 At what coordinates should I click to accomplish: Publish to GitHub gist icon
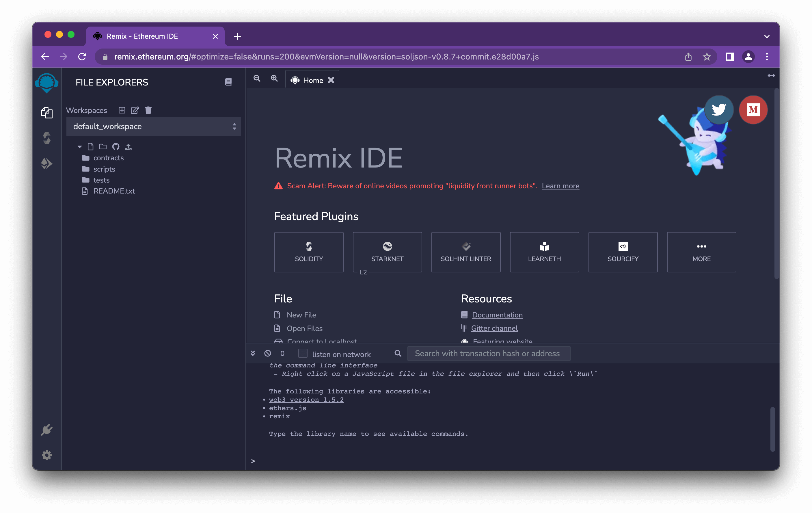(116, 146)
